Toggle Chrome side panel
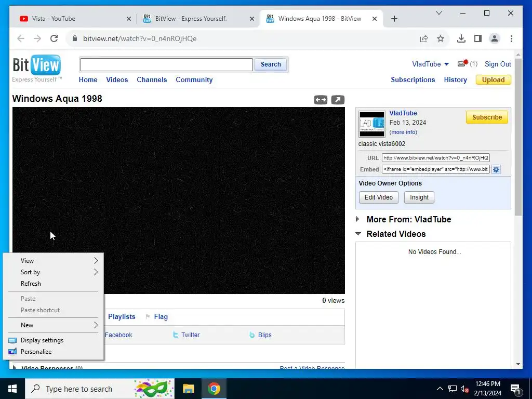 pos(478,38)
